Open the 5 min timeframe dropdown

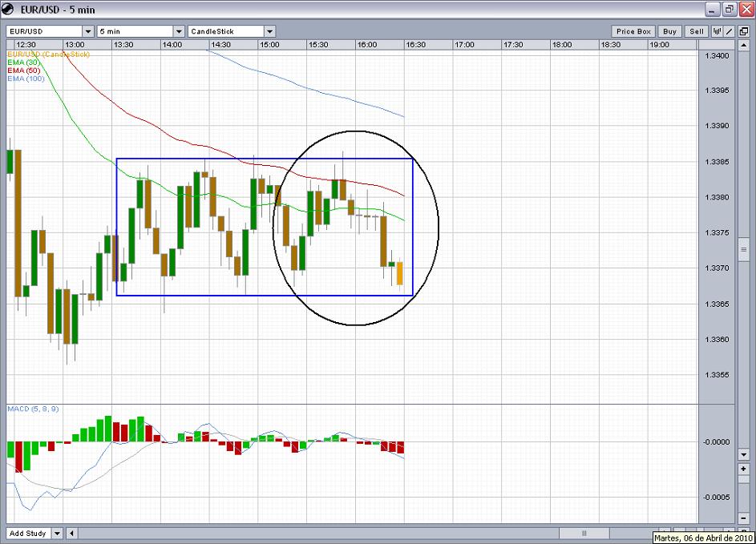[179, 31]
